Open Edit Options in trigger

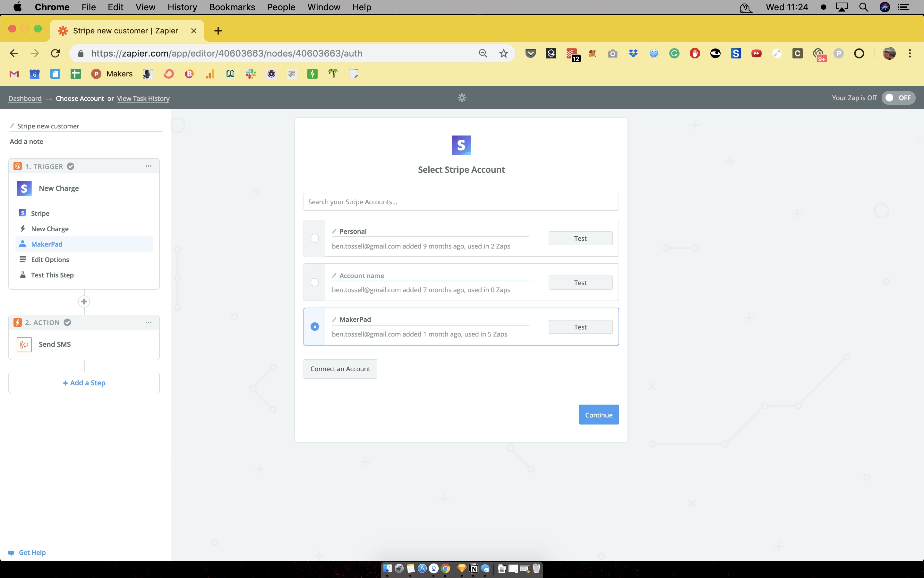[x=84, y=259]
